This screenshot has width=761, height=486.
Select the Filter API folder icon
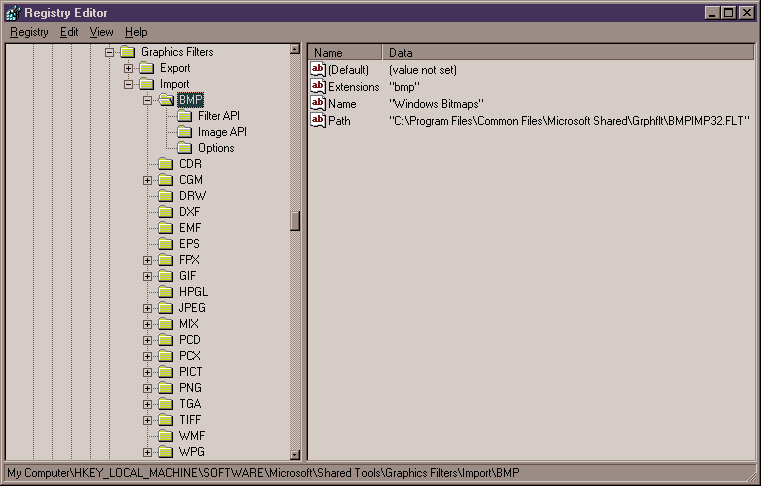point(184,116)
